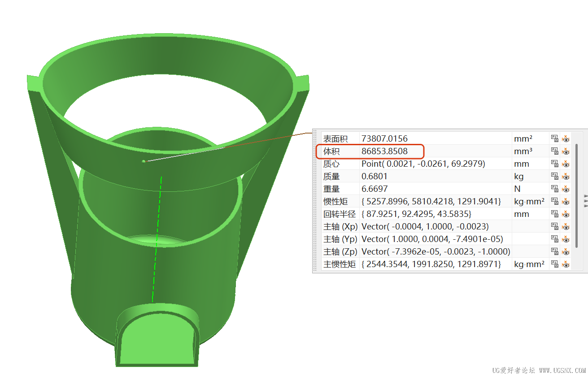Toggle the eye icon in 表面积 row
588x376 pixels.
point(566,138)
